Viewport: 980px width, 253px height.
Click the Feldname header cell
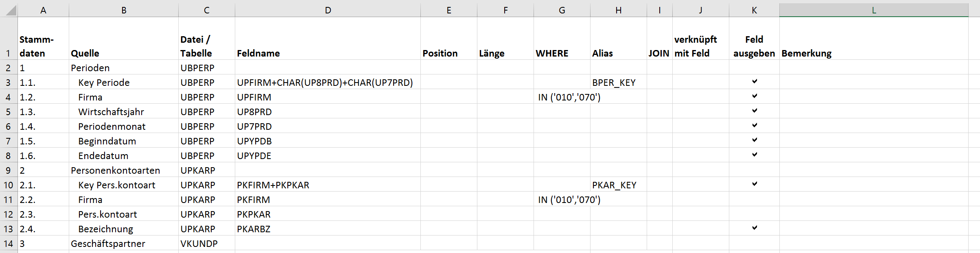click(328, 53)
